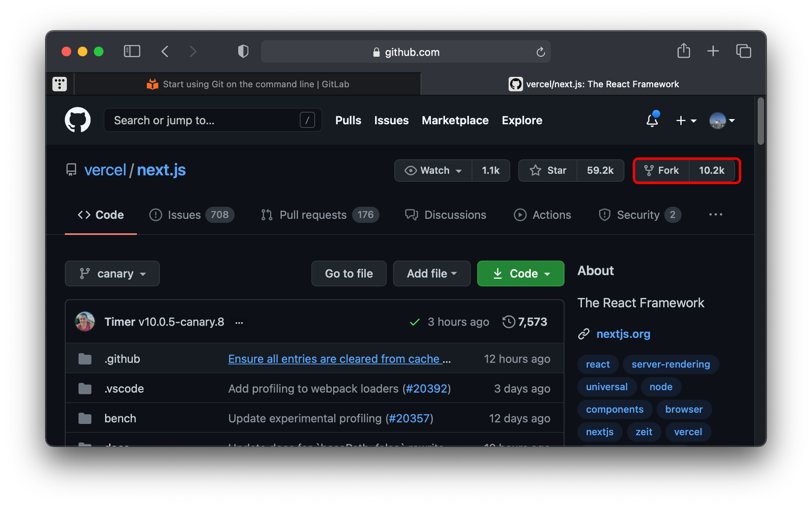Click the page vertical scrollbar
This screenshot has width=812, height=506.
tap(760, 121)
